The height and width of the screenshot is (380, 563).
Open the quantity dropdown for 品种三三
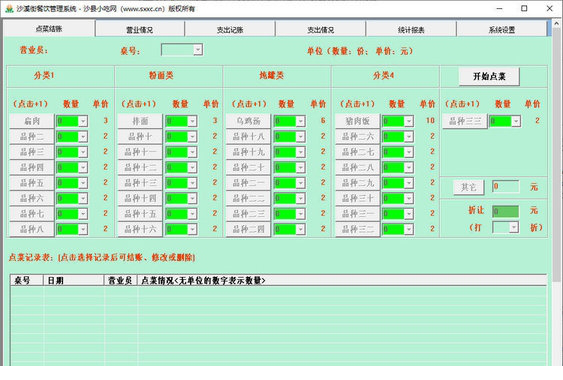[x=516, y=121]
